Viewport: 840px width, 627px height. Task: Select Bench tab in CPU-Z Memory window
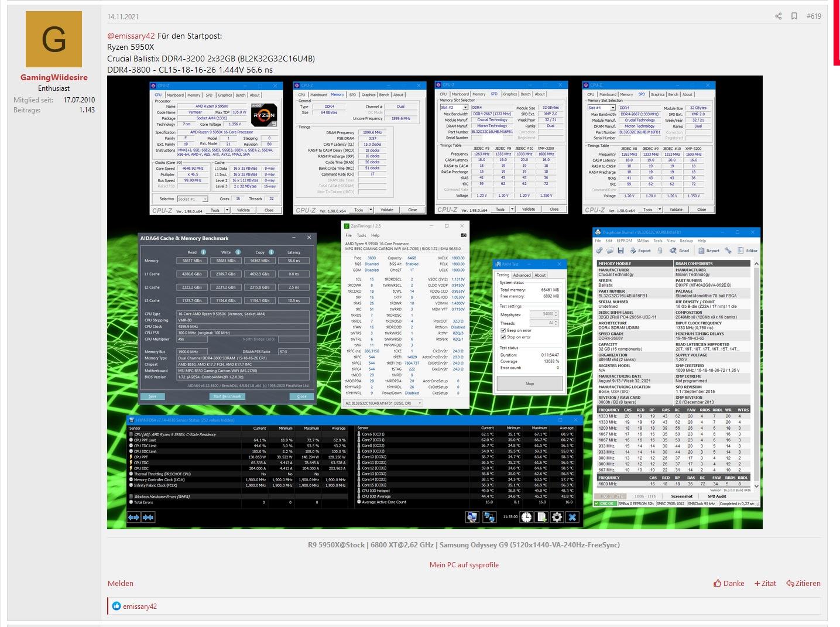(x=384, y=95)
